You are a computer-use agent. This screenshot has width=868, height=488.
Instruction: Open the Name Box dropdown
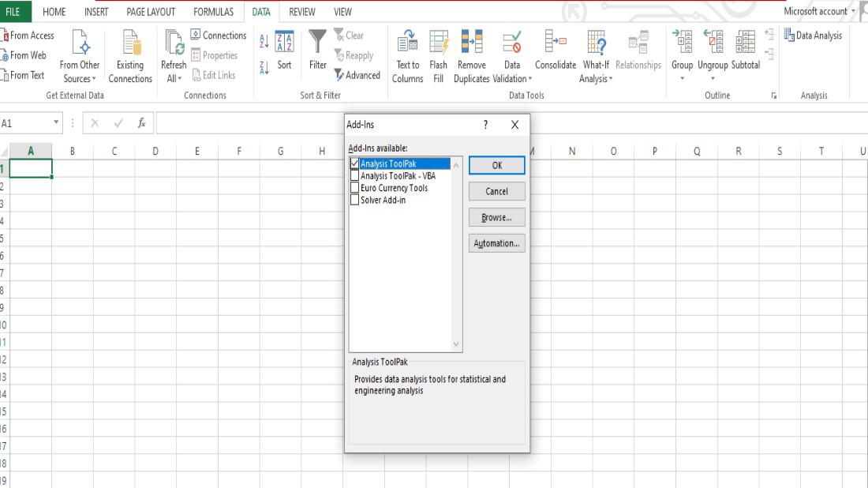56,122
